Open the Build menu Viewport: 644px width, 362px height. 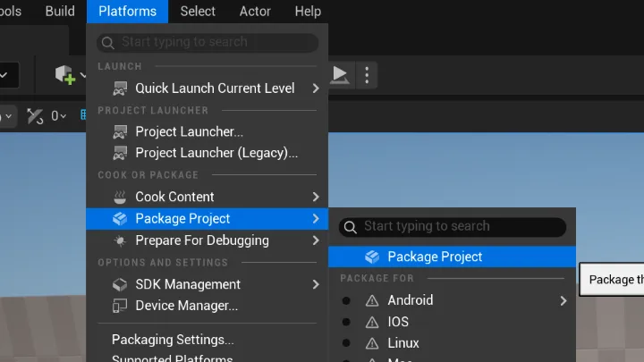coord(60,11)
